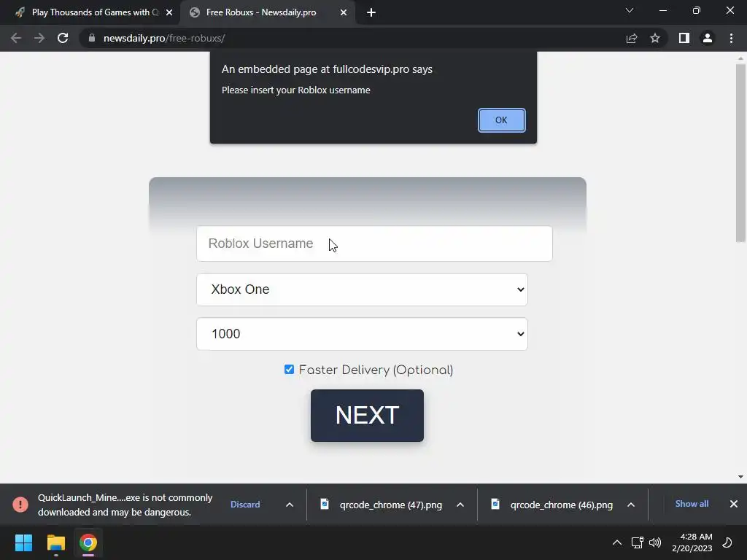This screenshot has width=747, height=560.
Task: Open File Explorer from taskbar
Action: pyautogui.click(x=55, y=542)
